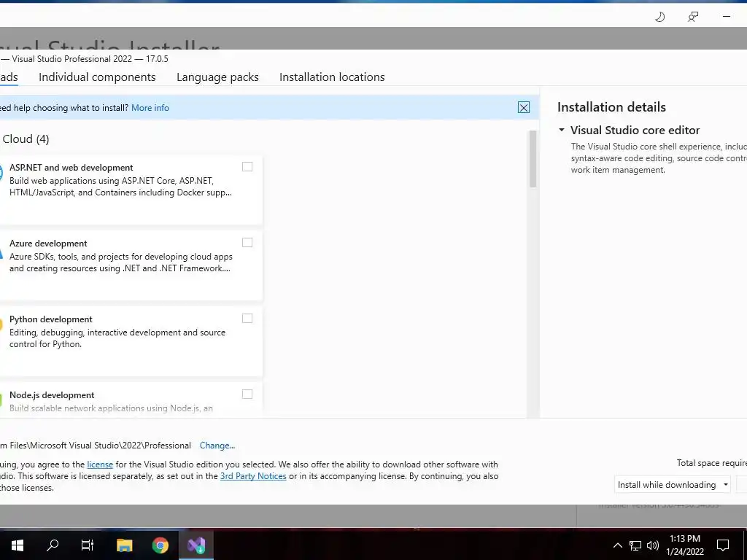Close the help info banner
This screenshot has height=560, width=747.
(x=524, y=108)
